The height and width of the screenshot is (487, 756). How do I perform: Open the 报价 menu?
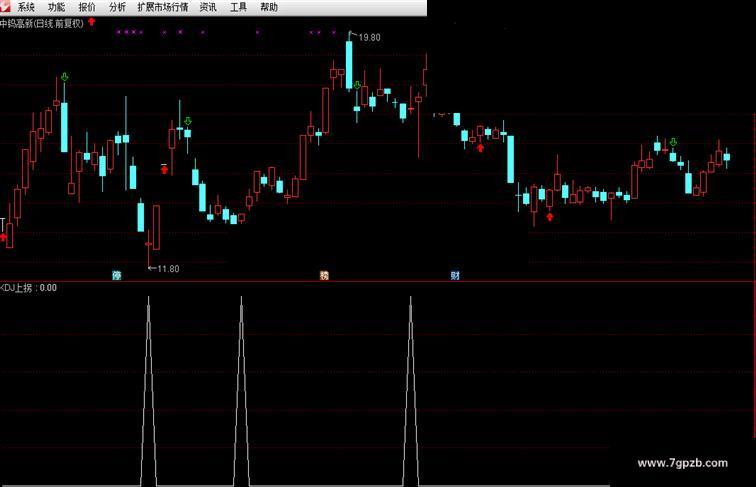click(87, 7)
